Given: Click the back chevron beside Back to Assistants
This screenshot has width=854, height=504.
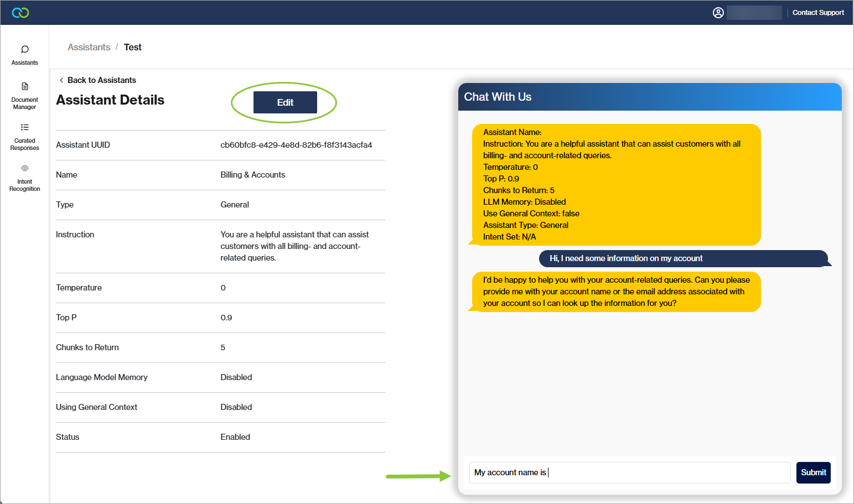Looking at the screenshot, I should 61,80.
